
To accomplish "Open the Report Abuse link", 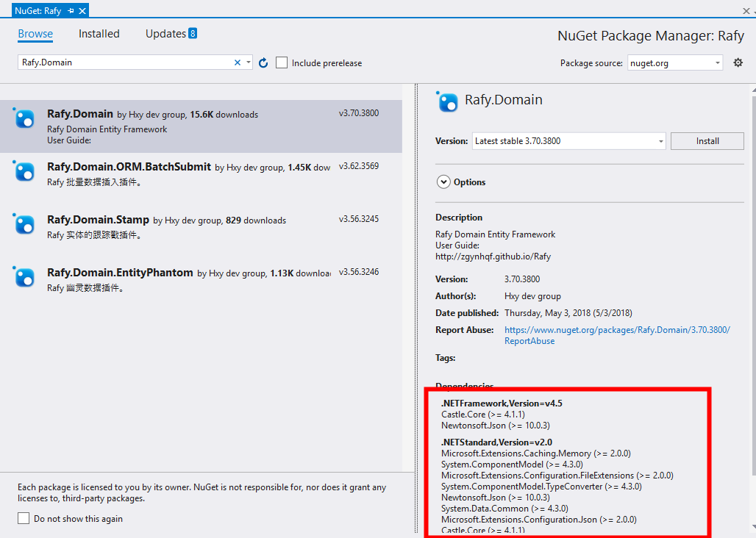I will (x=617, y=335).
